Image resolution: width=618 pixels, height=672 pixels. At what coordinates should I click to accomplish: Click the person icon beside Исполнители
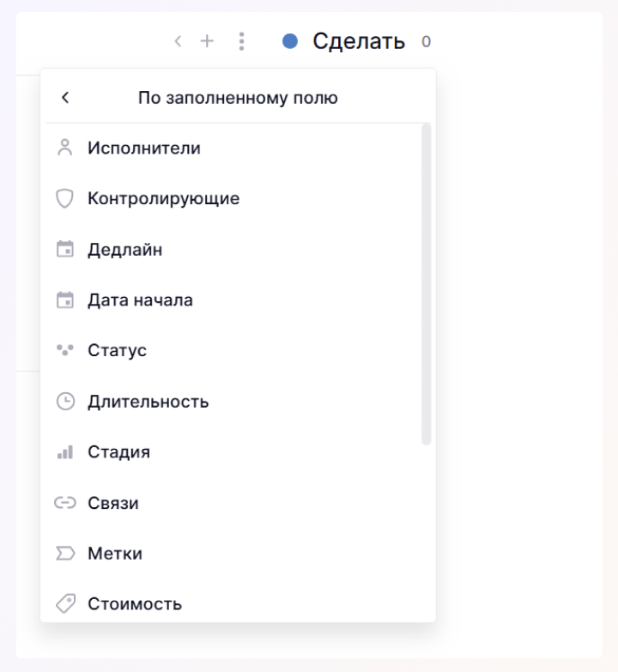pyautogui.click(x=65, y=148)
